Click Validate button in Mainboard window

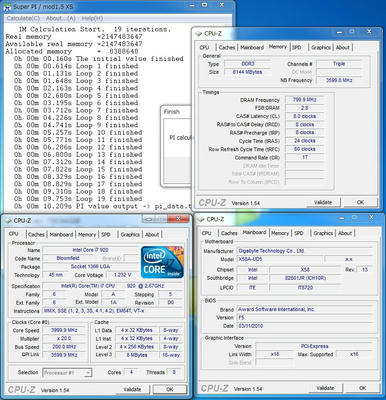(x=325, y=388)
